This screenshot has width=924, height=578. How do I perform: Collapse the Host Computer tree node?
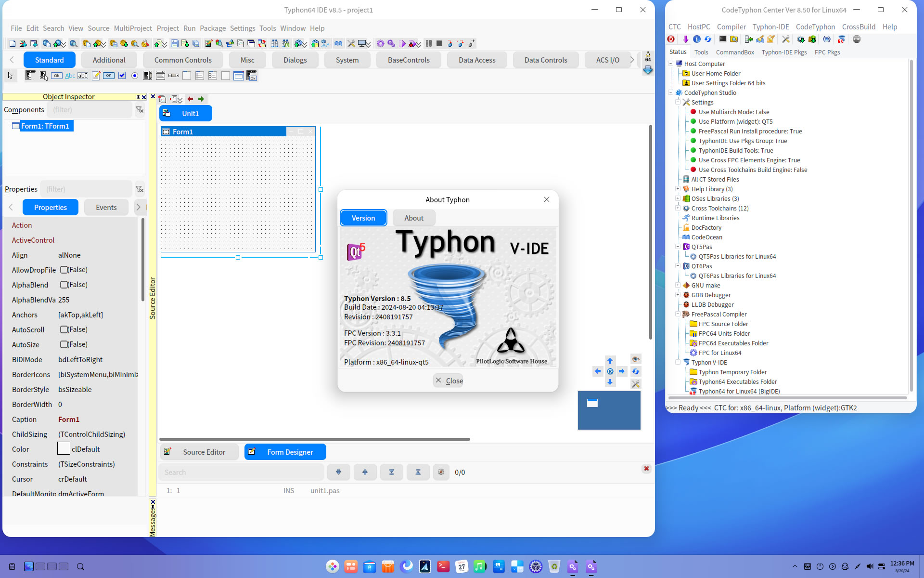[671, 64]
